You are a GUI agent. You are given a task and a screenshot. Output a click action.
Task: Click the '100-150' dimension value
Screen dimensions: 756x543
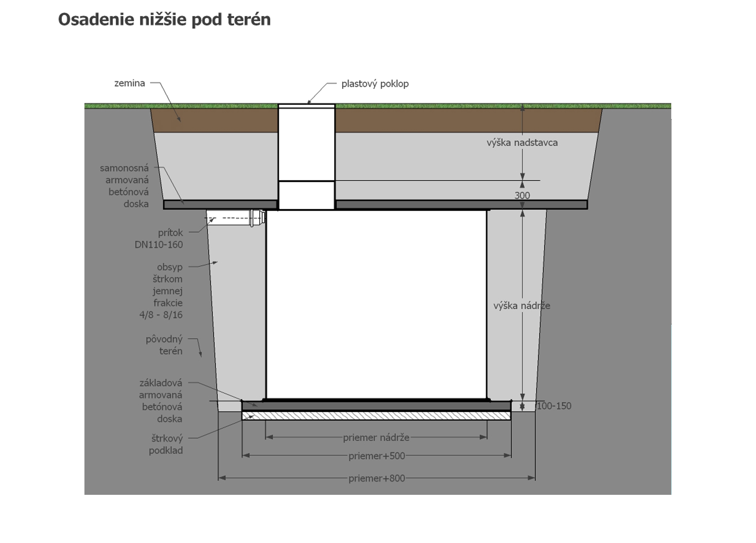pos(554,406)
